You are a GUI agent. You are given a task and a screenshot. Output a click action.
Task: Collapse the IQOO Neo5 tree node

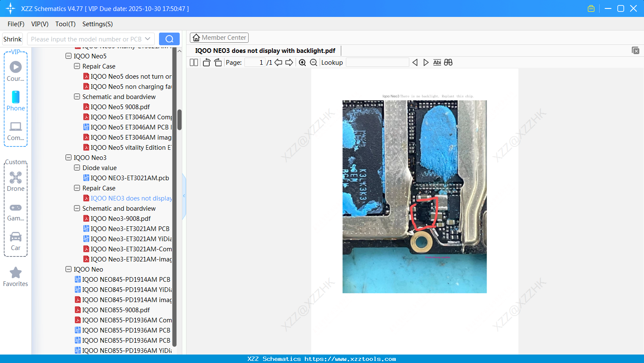(69, 56)
